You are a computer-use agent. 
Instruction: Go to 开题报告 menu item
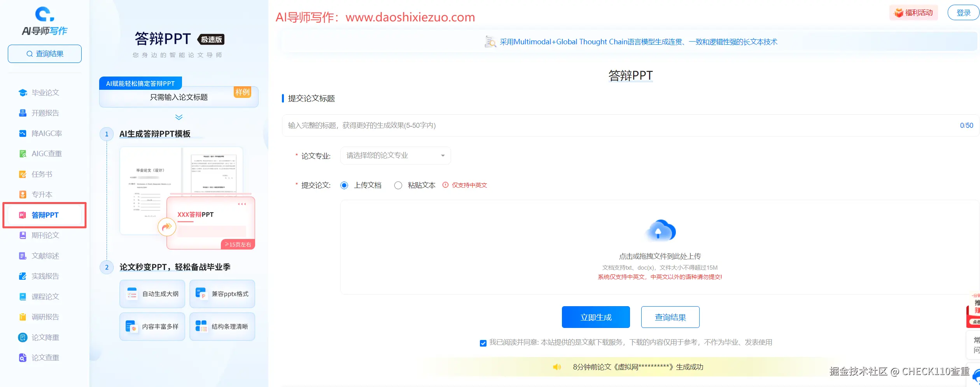coord(45,113)
